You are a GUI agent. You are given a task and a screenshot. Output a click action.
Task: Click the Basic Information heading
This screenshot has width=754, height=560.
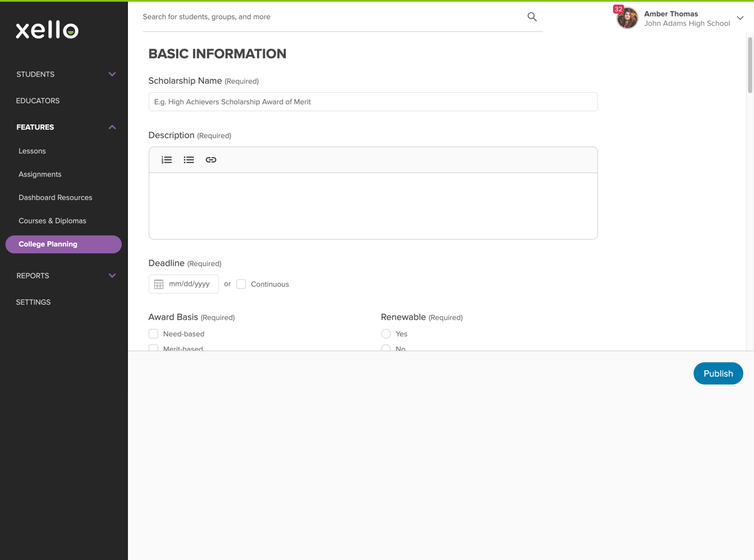click(217, 54)
